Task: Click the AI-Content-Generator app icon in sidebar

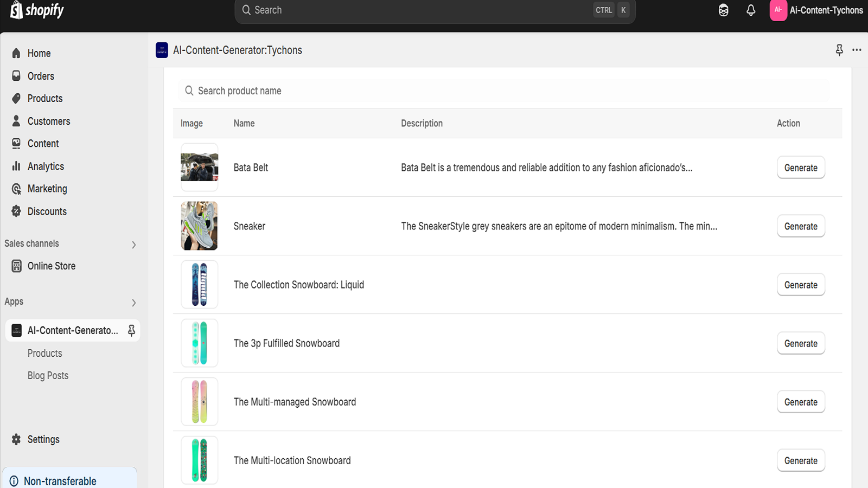Action: pos(17,331)
